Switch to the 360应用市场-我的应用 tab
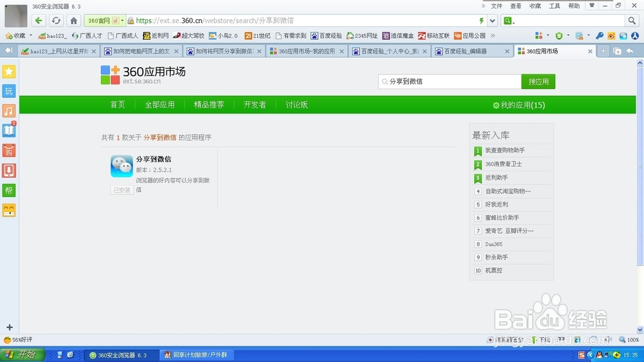644x362 pixels. pos(307,52)
